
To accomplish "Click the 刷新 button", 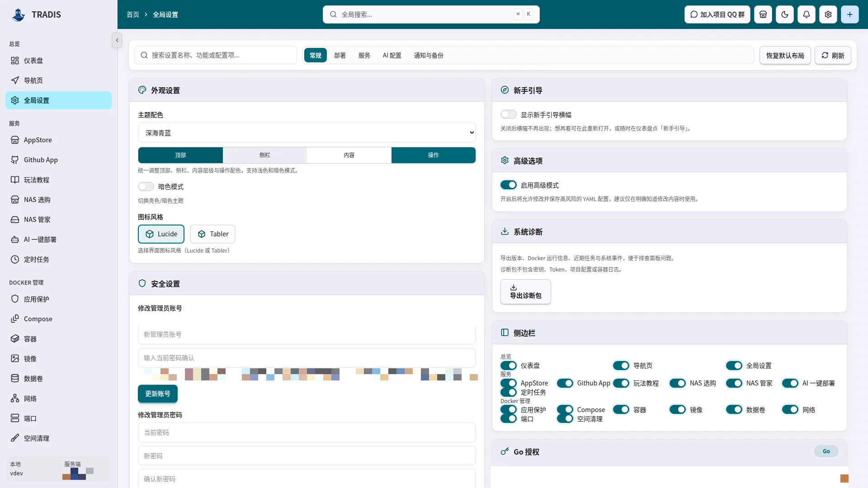I will point(833,55).
